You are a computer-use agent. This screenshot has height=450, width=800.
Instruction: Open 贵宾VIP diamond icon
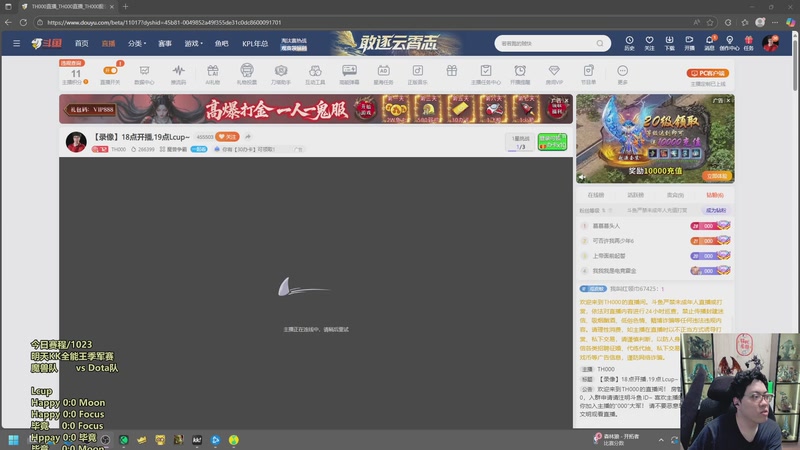coord(554,74)
